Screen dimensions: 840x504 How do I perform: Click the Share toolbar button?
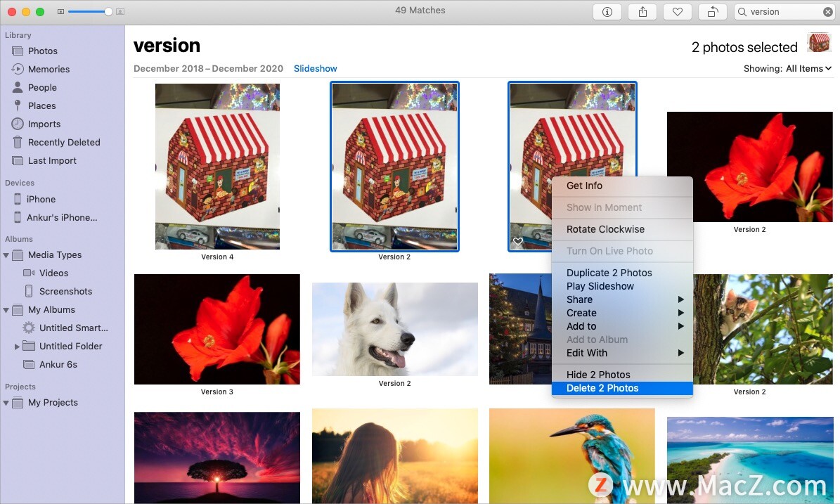(642, 12)
